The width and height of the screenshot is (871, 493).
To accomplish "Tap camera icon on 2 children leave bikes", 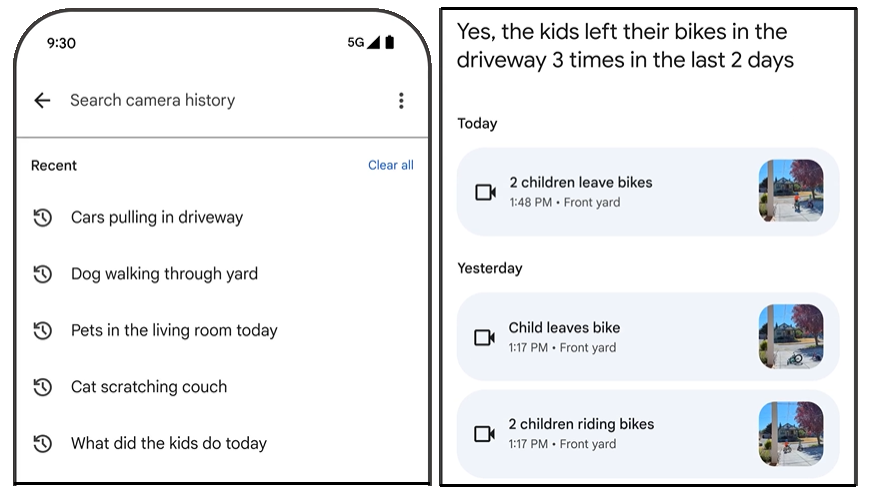I will pyautogui.click(x=485, y=192).
